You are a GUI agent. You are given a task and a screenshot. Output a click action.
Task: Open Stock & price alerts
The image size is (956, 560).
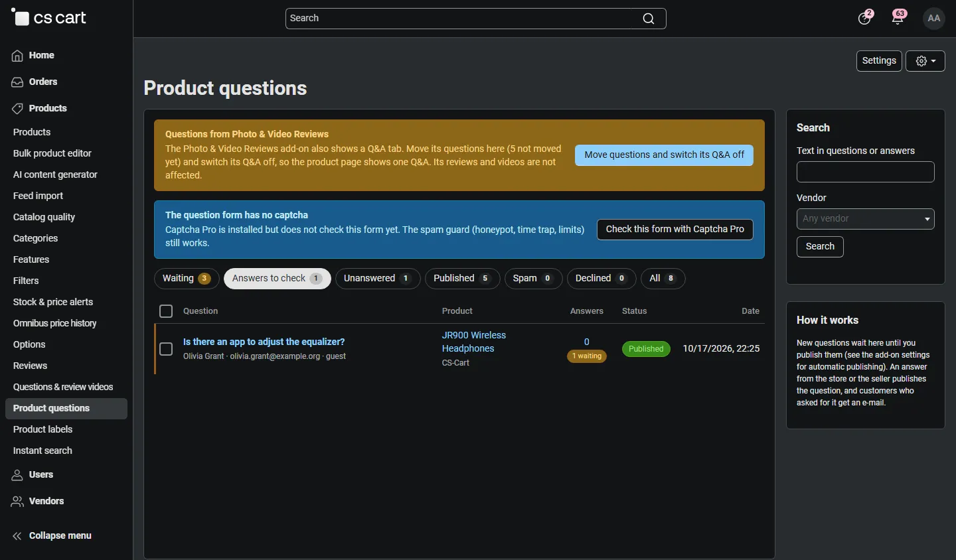tap(53, 303)
